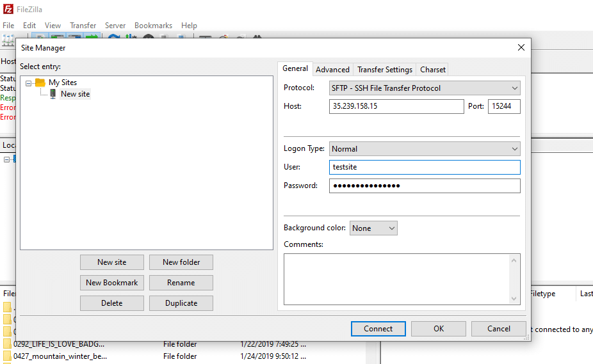Click the FileZilla logo in title bar

[8, 9]
